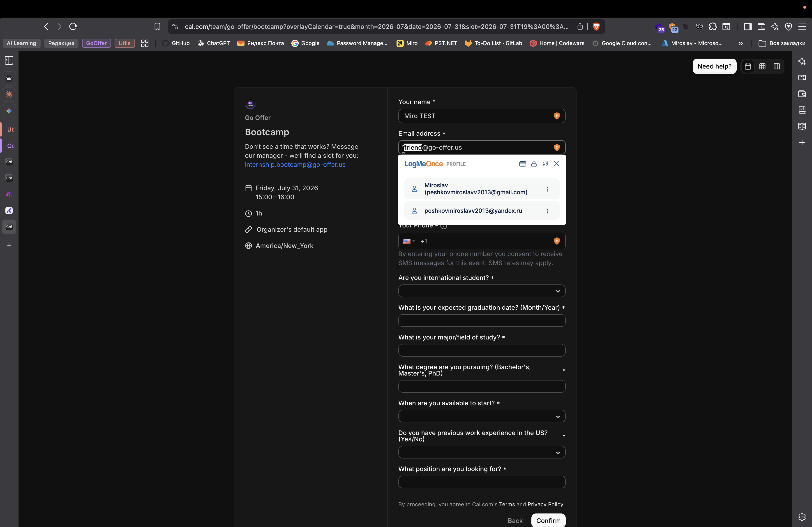Click the Brave Shields lion icon
The height and width of the screenshot is (527, 812).
tap(596, 27)
